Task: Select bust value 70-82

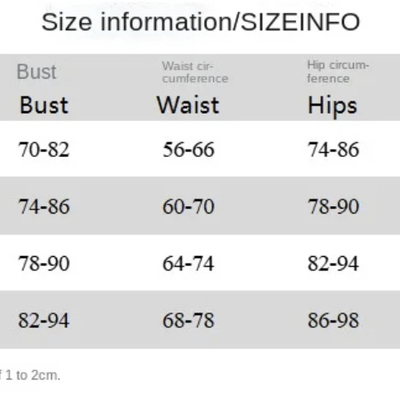Action: pyautogui.click(x=44, y=149)
